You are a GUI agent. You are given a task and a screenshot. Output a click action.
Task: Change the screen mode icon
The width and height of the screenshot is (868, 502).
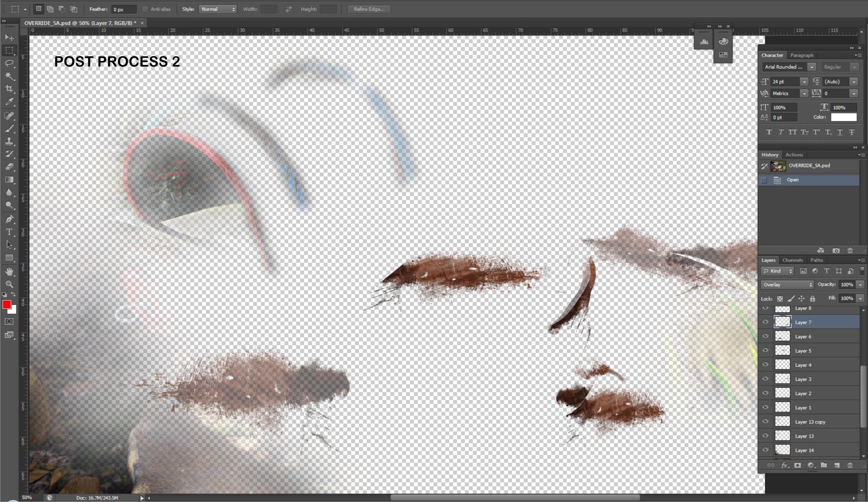pos(9,335)
